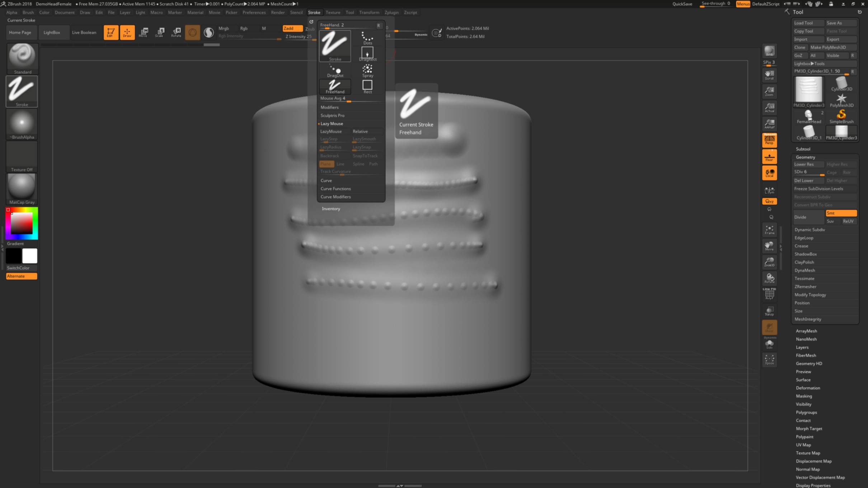Choose the FreeHand stroke in palette
868x488 pixels.
coord(335,87)
